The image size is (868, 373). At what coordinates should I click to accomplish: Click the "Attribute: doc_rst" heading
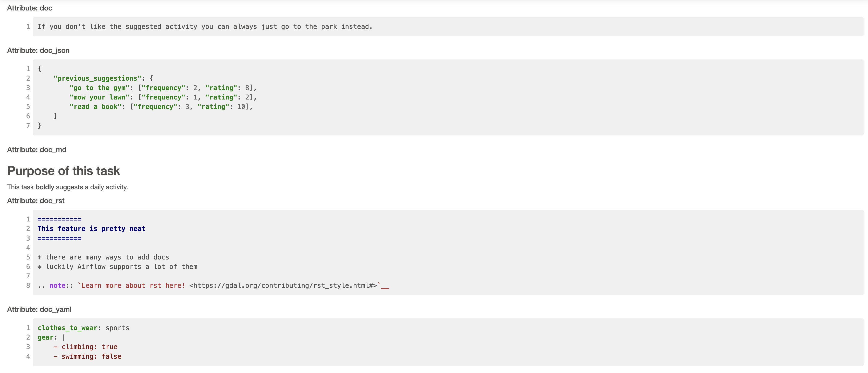tap(36, 201)
